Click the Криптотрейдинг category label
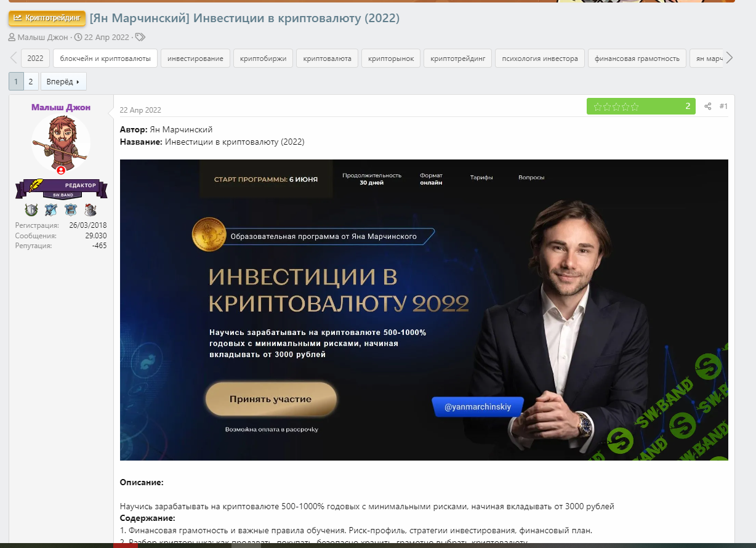The image size is (756, 548). (47, 18)
